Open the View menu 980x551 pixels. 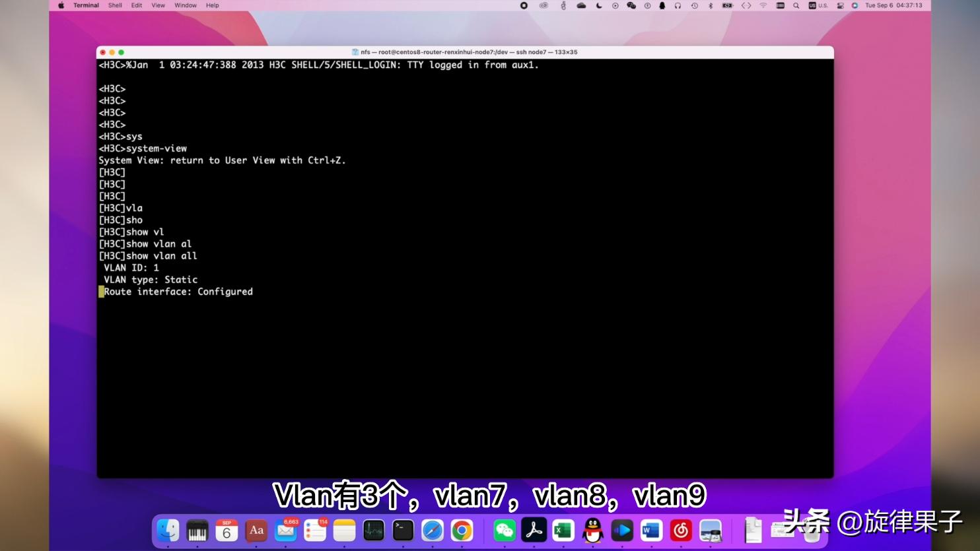(158, 5)
